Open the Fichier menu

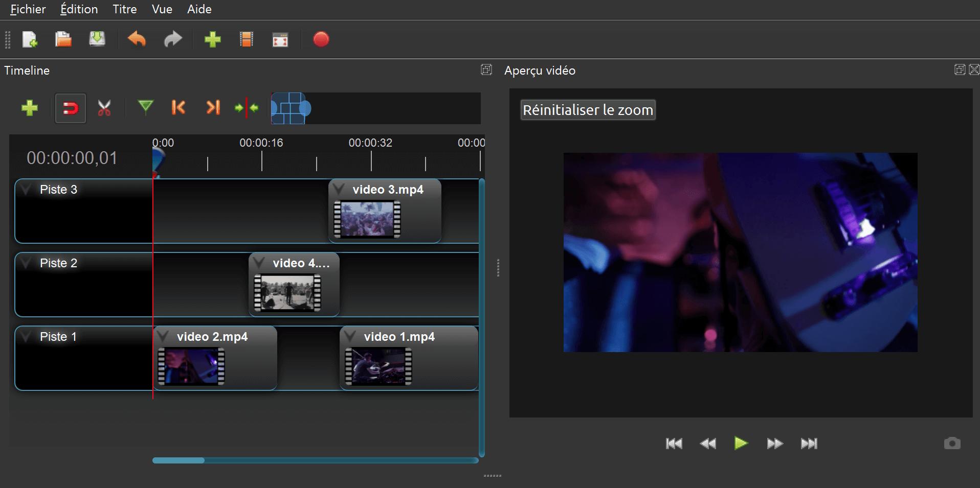28,9
